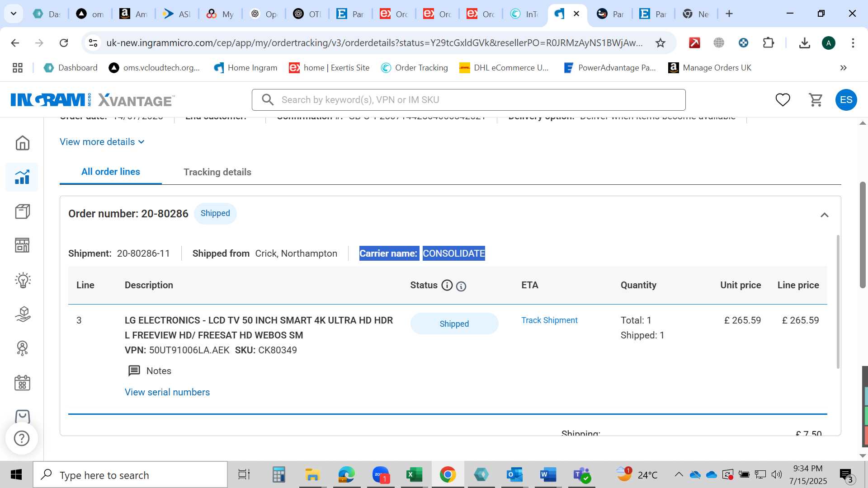Open a new browser tab
Screen dimensions: 868x488
click(x=729, y=14)
